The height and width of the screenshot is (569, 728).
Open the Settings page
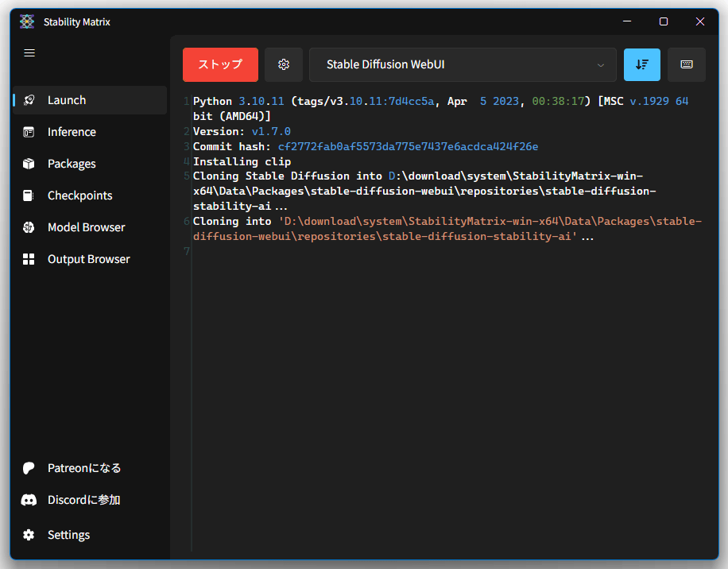pyautogui.click(x=90, y=535)
